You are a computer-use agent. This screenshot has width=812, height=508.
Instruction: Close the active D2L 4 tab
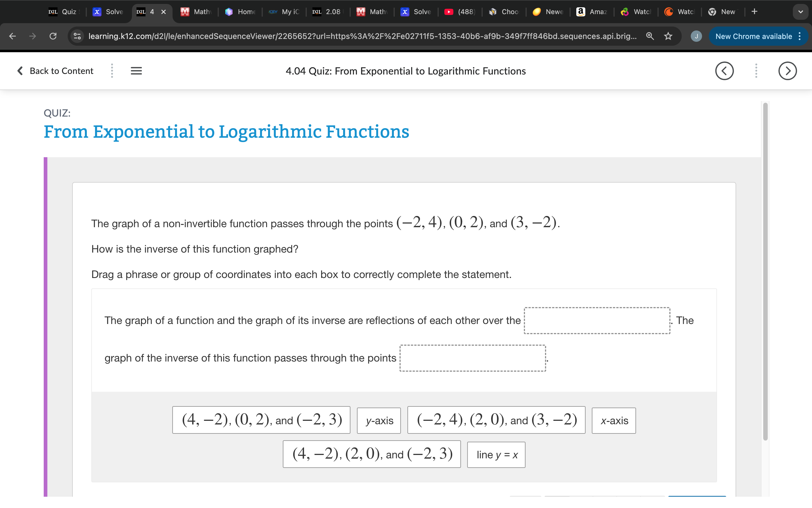click(164, 12)
